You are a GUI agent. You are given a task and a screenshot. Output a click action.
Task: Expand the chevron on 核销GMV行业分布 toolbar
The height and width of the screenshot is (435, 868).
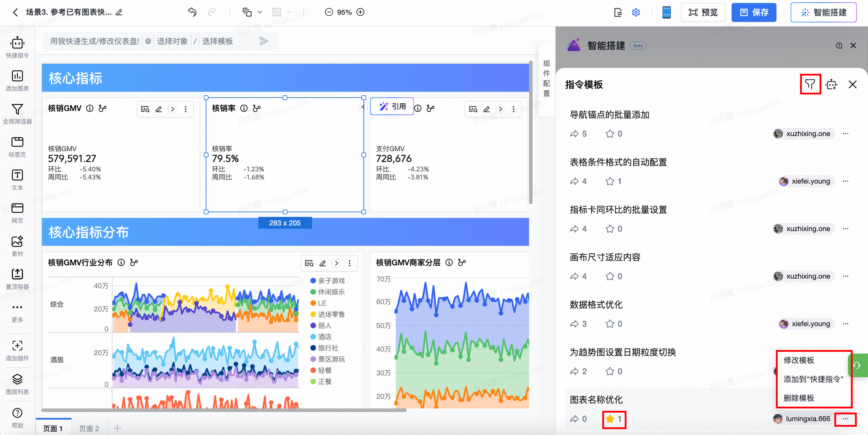pyautogui.click(x=336, y=263)
